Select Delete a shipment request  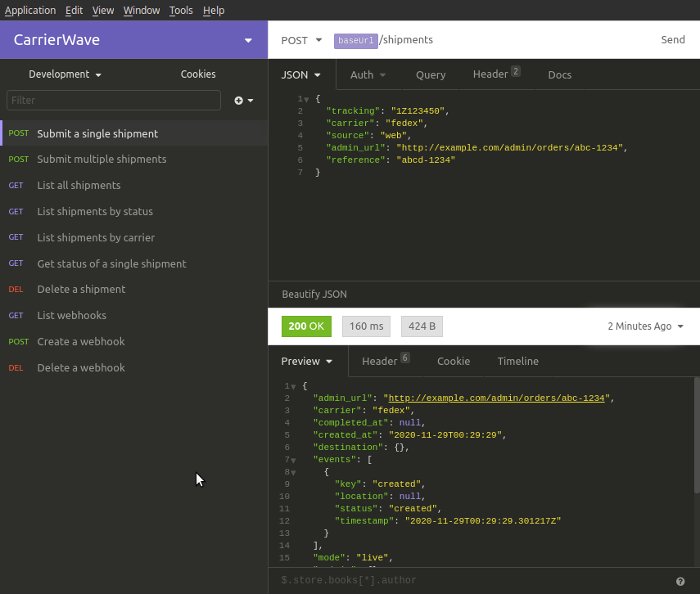click(134, 289)
